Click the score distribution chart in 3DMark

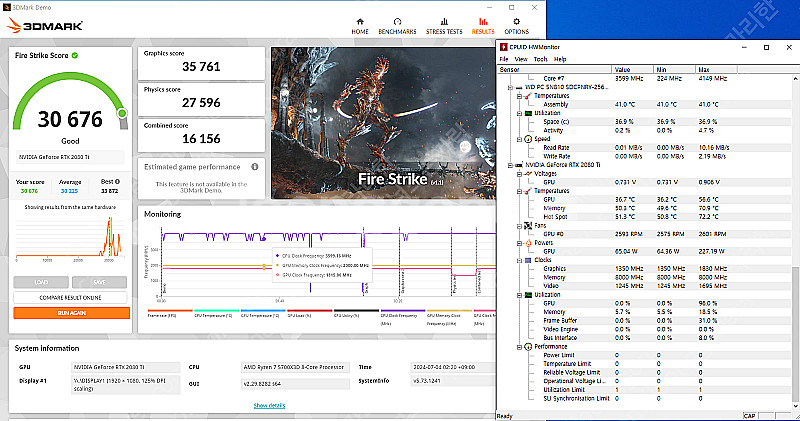click(70, 237)
